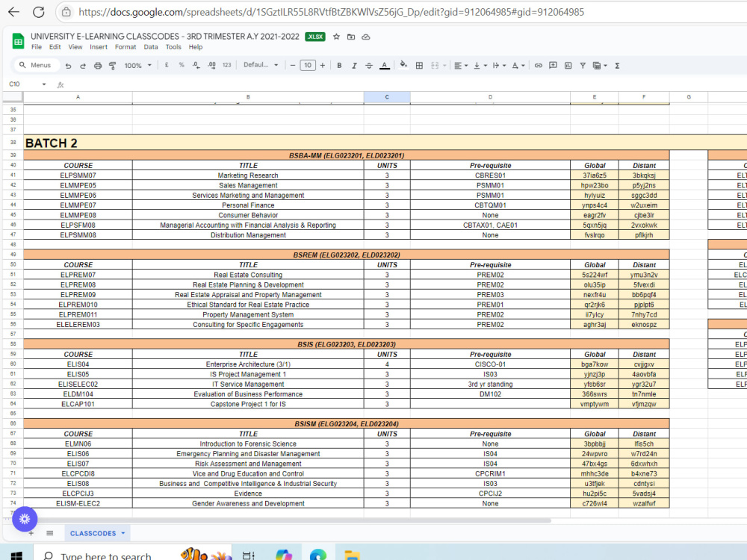Open the Insert menu
The width and height of the screenshot is (747, 560).
tap(99, 47)
